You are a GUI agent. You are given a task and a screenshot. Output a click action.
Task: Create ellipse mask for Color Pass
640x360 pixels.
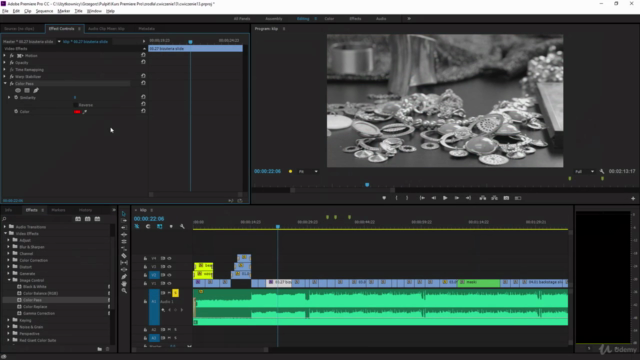[18, 91]
